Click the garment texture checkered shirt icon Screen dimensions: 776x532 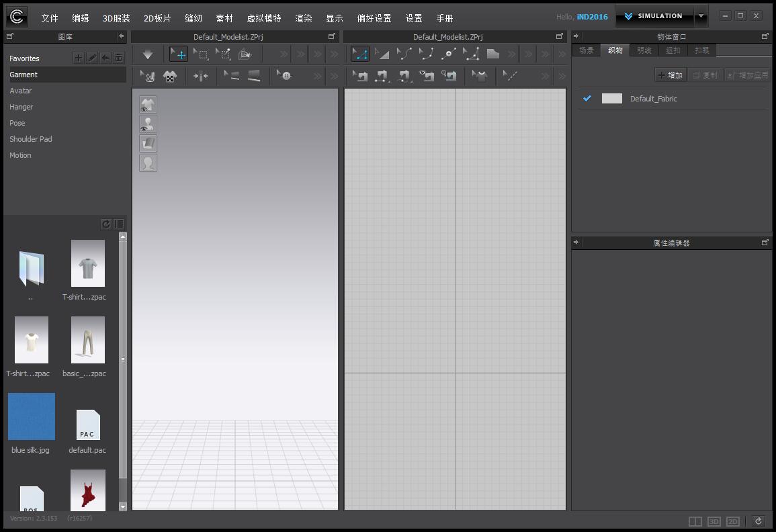click(170, 76)
